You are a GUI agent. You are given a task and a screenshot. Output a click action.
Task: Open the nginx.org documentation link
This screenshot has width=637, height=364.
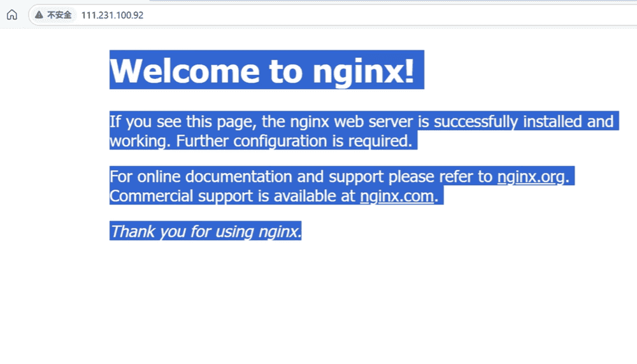[531, 176]
